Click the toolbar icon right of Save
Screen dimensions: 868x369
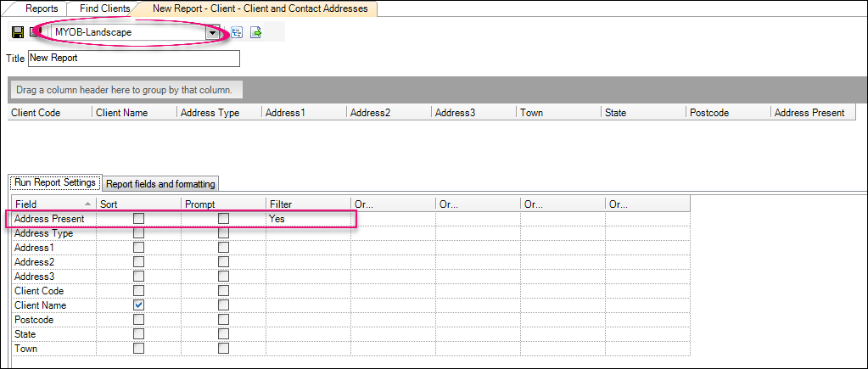(36, 32)
